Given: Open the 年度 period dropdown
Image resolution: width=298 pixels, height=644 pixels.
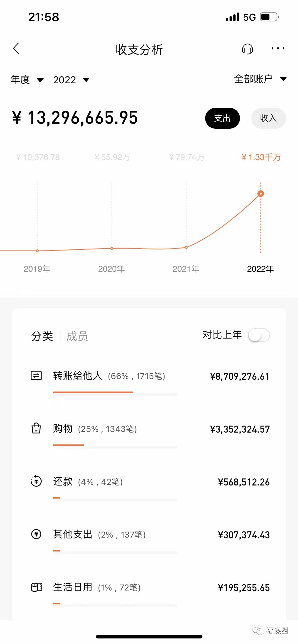Looking at the screenshot, I should tap(27, 80).
